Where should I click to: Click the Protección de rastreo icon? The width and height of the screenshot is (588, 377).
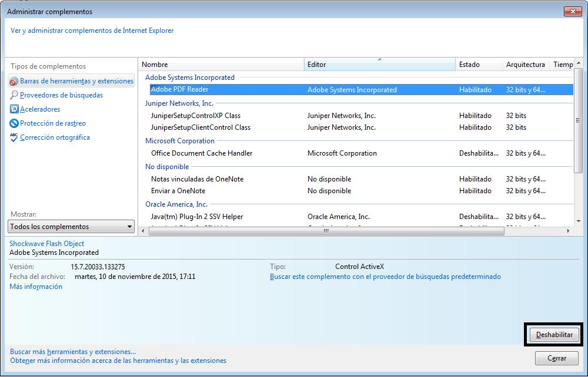coord(14,123)
